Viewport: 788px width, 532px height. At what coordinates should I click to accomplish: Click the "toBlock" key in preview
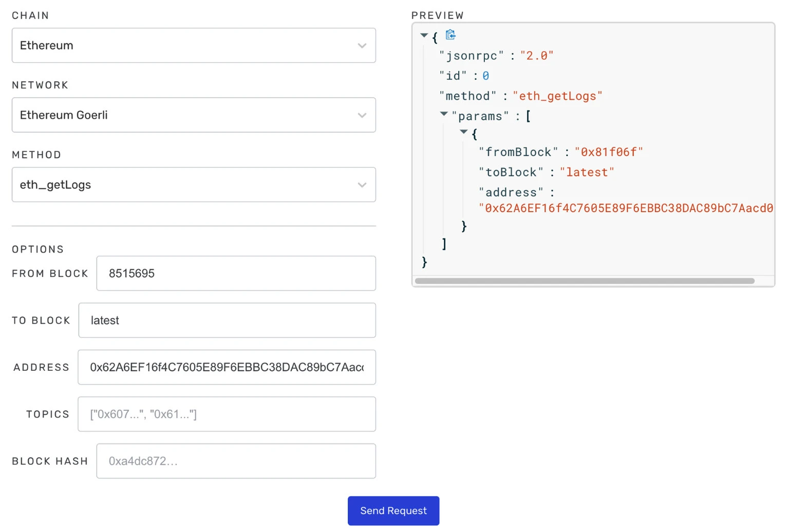point(511,173)
